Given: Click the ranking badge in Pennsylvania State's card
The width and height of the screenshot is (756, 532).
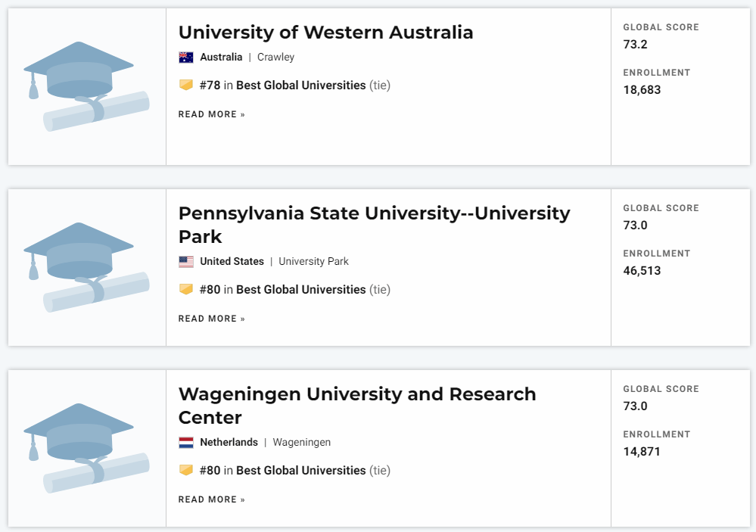Looking at the screenshot, I should 186,289.
